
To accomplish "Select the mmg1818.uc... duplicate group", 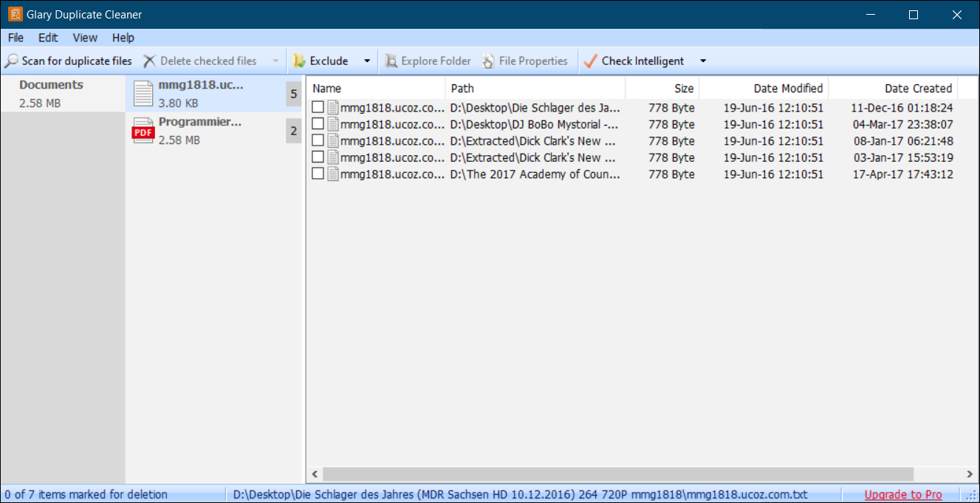I will coord(214,94).
